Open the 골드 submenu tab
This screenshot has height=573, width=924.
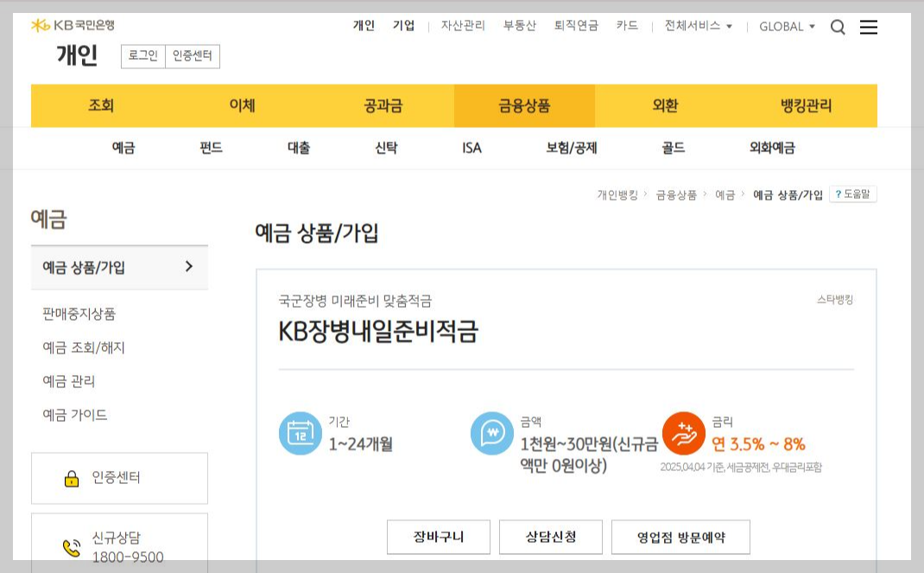click(673, 148)
